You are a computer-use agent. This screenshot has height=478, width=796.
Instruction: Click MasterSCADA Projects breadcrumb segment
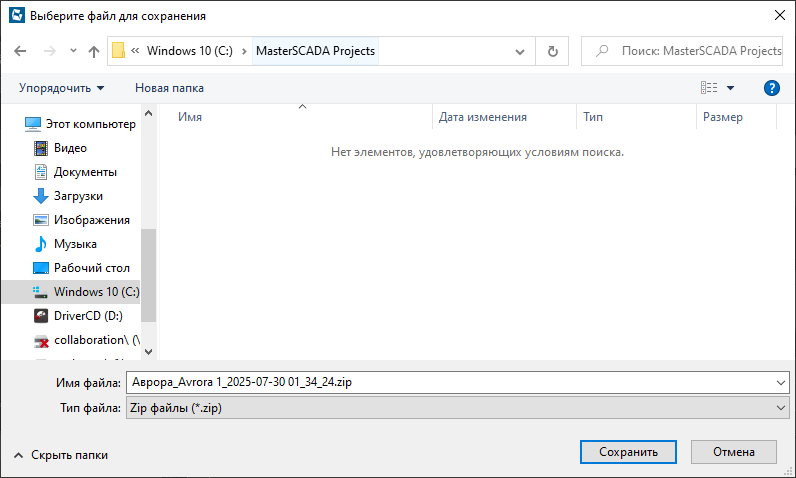click(x=315, y=51)
